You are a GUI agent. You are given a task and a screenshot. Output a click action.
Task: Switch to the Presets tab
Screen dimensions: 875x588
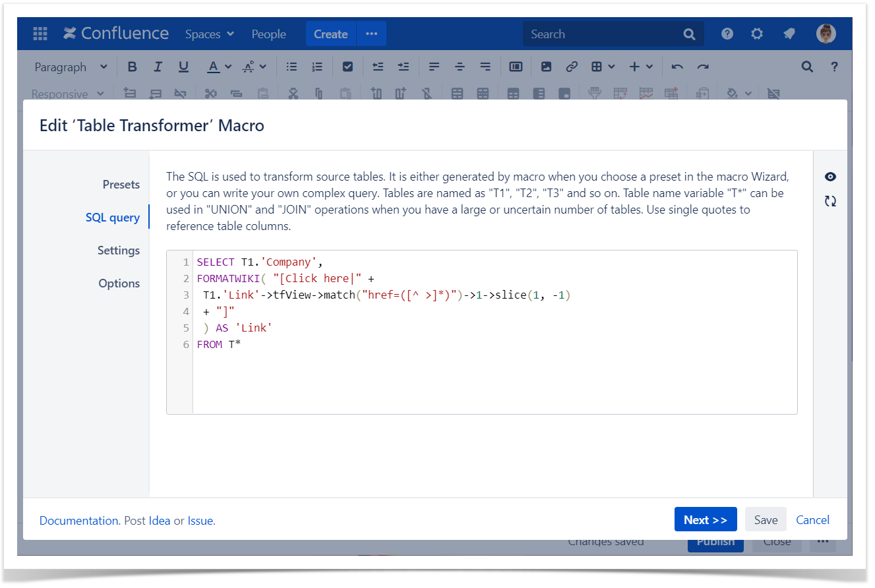[121, 185]
